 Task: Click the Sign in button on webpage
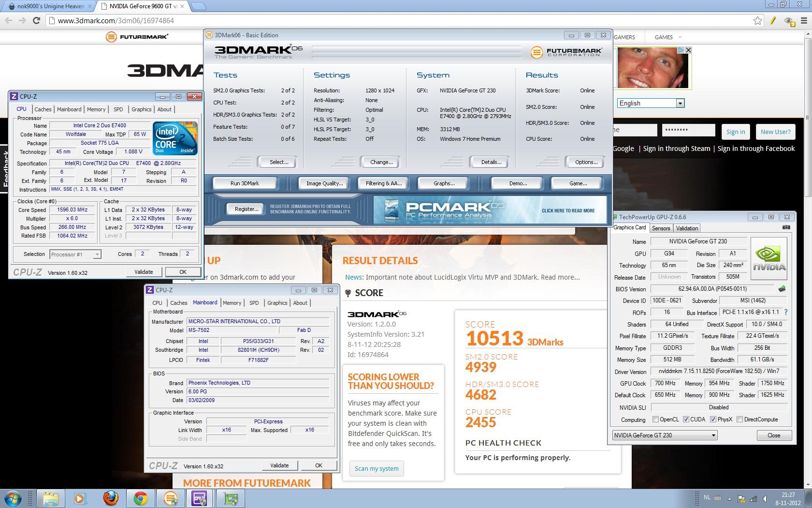point(736,132)
